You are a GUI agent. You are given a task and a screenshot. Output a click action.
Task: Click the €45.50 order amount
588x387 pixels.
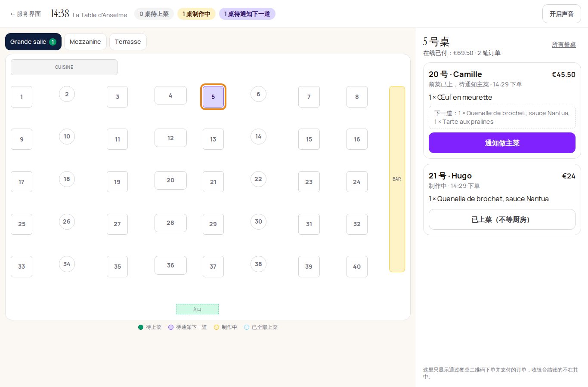click(x=563, y=74)
